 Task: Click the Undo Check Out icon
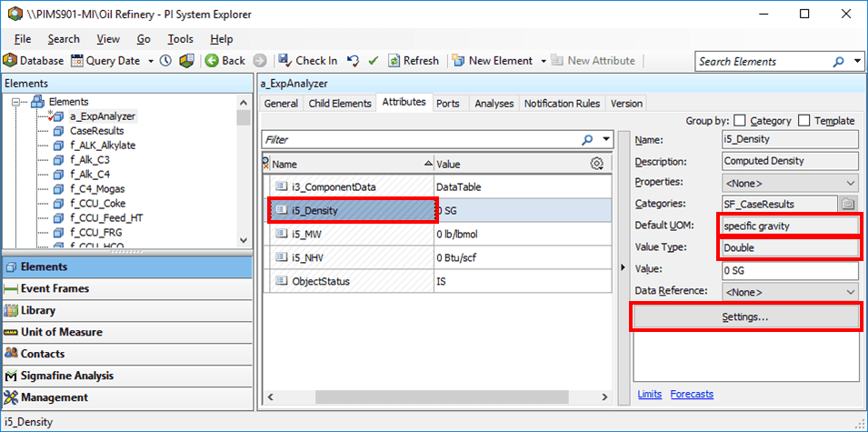pos(353,61)
